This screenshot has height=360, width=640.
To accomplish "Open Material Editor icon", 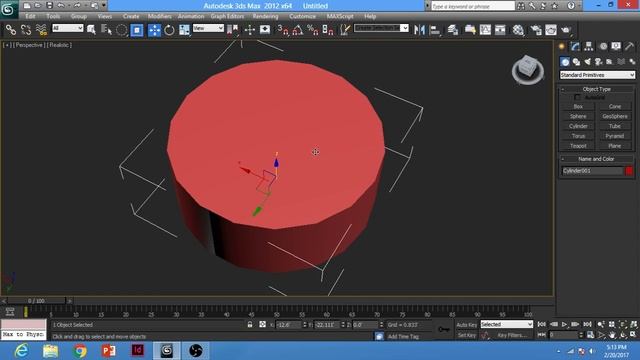I will (518, 30).
